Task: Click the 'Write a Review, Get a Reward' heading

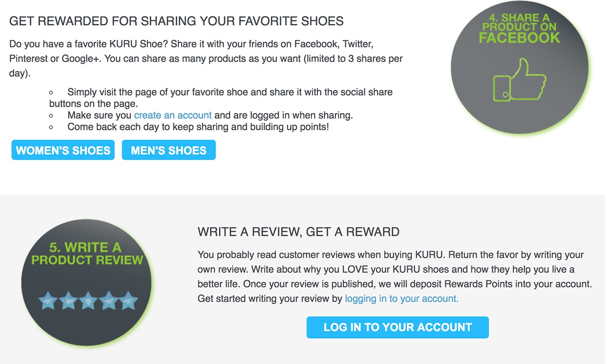Action: 298,232
